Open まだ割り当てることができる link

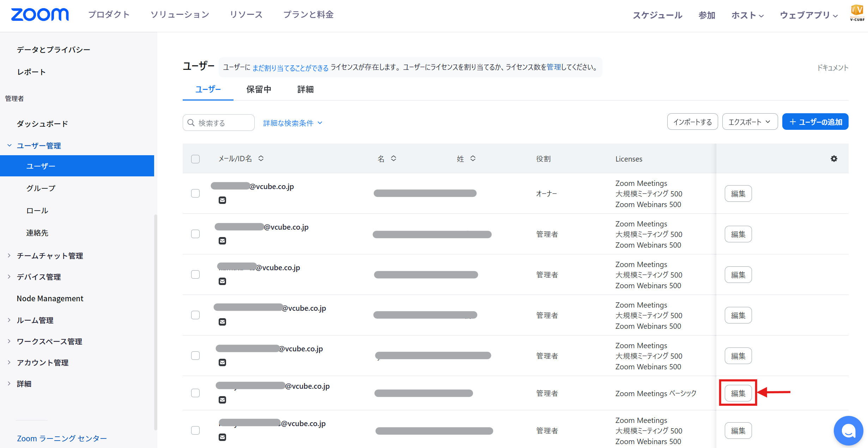coord(290,68)
